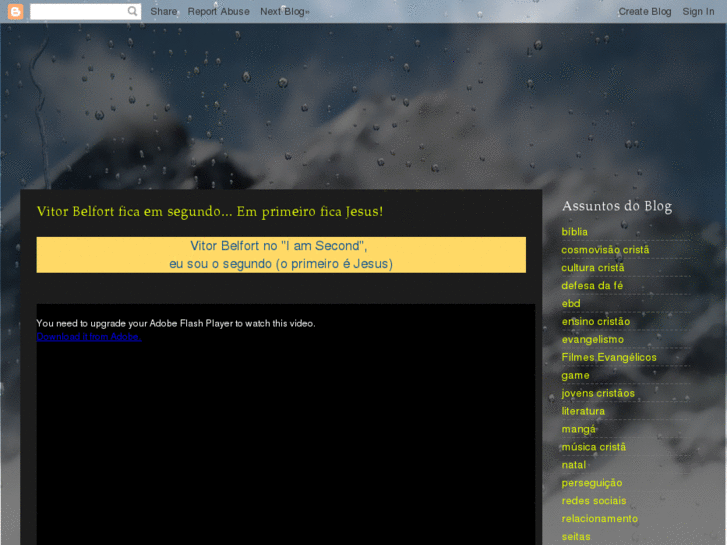The width and height of the screenshot is (727, 545).
Task: Click the search magnifier icon in navbar
Action: click(133, 11)
